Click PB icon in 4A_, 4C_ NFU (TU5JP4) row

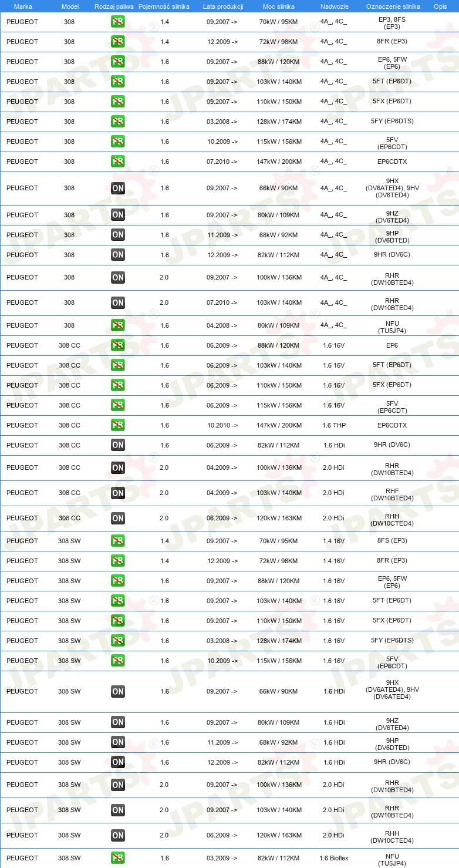117,325
